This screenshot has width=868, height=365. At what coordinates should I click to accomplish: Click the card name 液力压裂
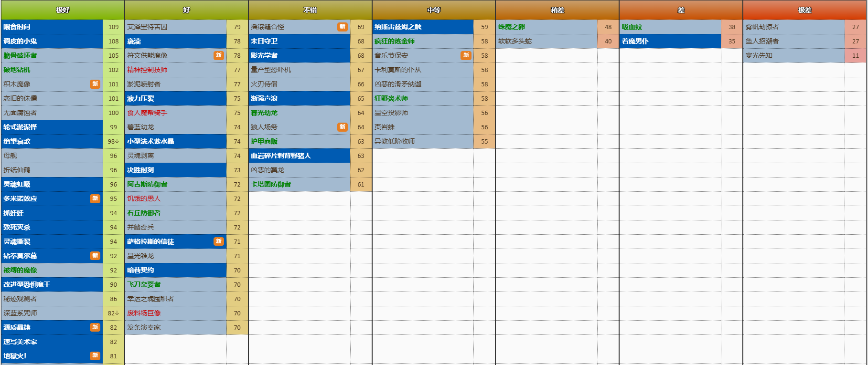[140, 99]
